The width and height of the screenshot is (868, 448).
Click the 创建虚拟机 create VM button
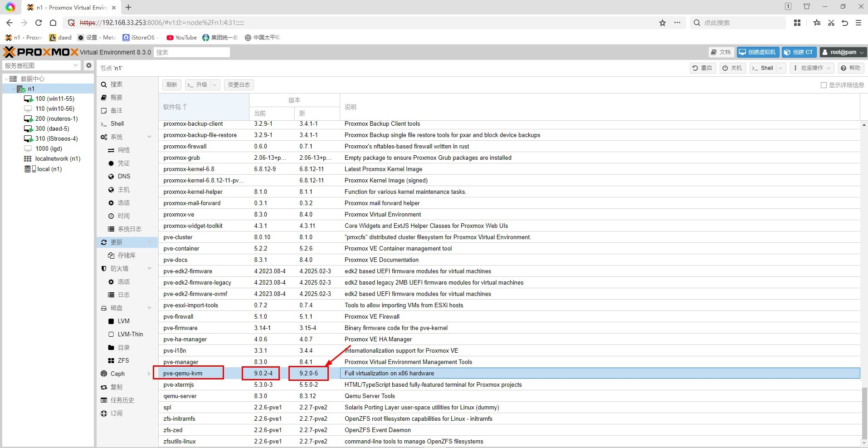coord(758,52)
